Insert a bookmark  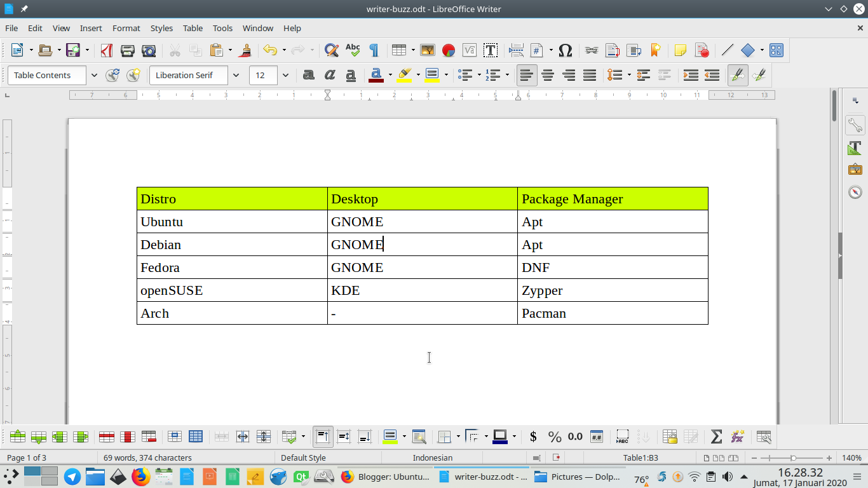click(x=654, y=50)
